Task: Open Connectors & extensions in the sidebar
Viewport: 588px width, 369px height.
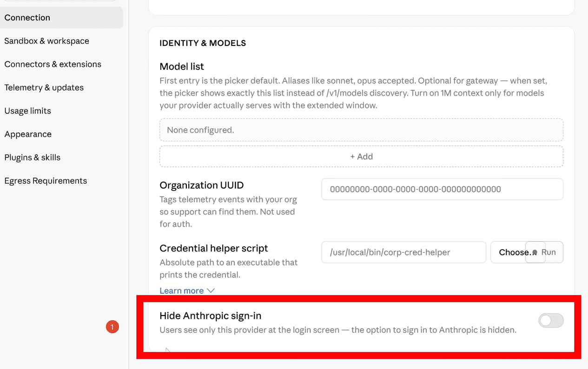Action: click(53, 64)
